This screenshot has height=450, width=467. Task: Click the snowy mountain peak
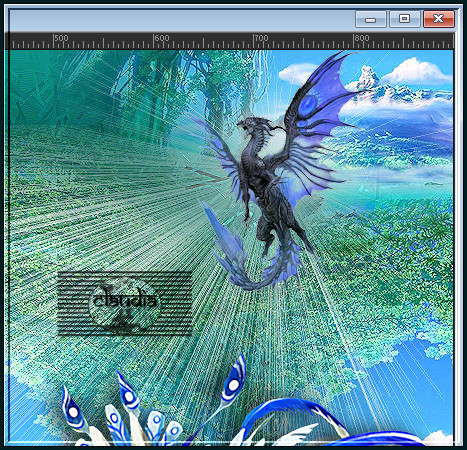(368, 77)
